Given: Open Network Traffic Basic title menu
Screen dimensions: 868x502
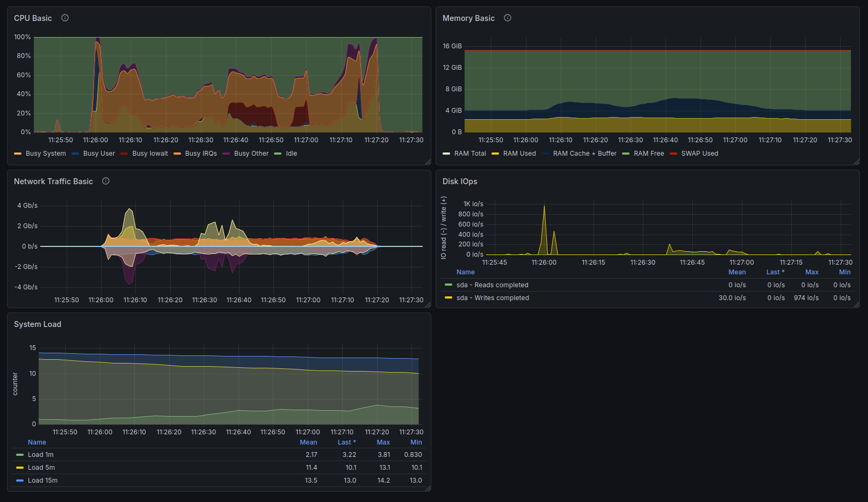Looking at the screenshot, I should pos(53,181).
